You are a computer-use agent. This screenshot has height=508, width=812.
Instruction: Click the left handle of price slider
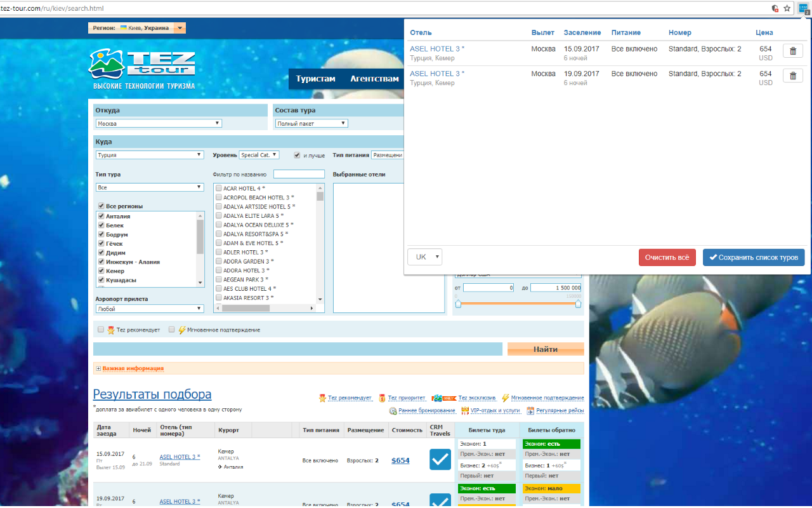click(x=458, y=304)
